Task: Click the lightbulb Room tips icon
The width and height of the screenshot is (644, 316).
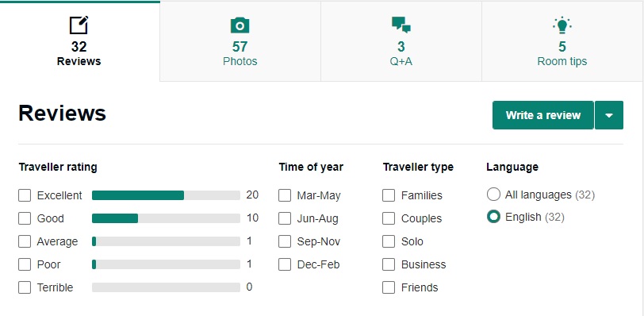Action: (562, 25)
